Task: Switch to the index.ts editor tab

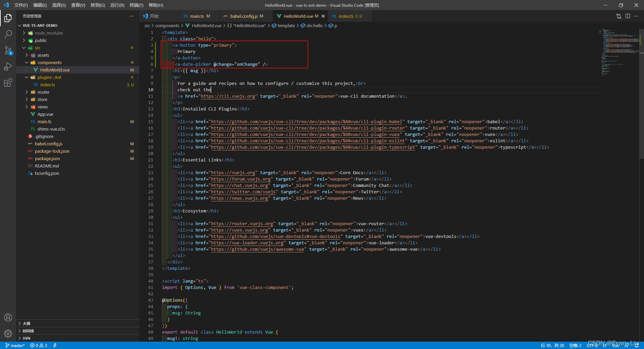Action: point(349,16)
